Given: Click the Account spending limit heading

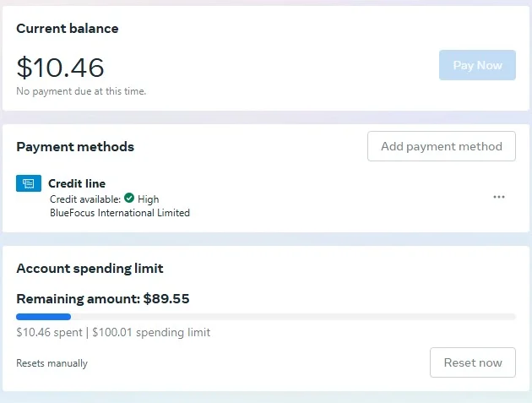Looking at the screenshot, I should pyautogui.click(x=90, y=269).
